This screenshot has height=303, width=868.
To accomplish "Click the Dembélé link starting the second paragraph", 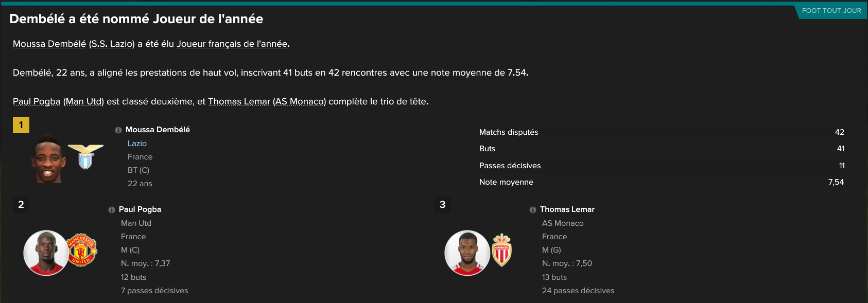I will click(32, 73).
